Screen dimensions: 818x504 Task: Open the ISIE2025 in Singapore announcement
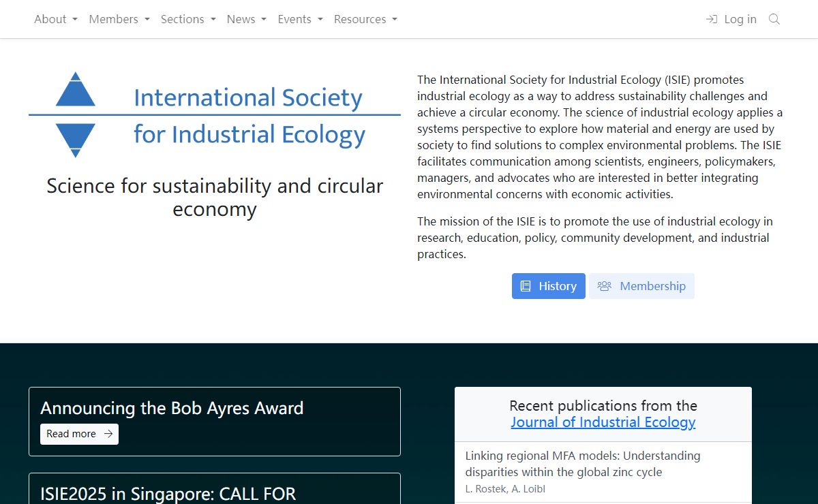168,493
